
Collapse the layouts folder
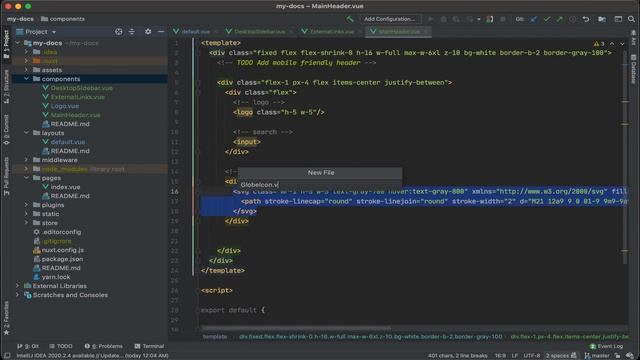27,133
